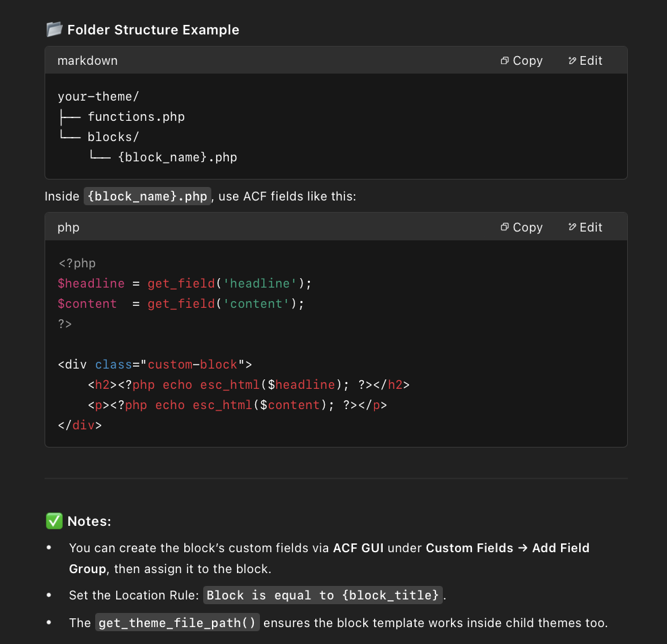The image size is (667, 644).
Task: Click '{block_name}.php' in the folder tree
Action: pos(178,157)
